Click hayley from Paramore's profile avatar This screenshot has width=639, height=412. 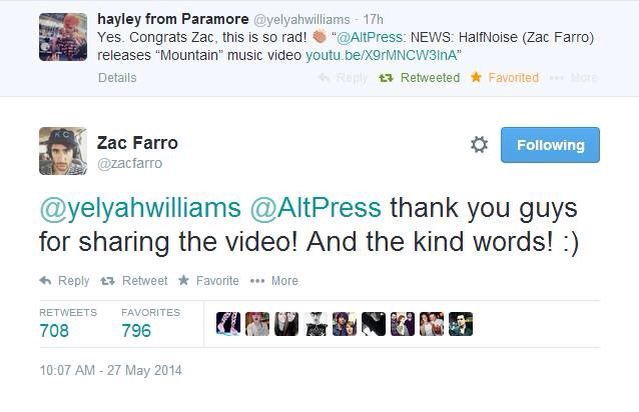coord(63,37)
